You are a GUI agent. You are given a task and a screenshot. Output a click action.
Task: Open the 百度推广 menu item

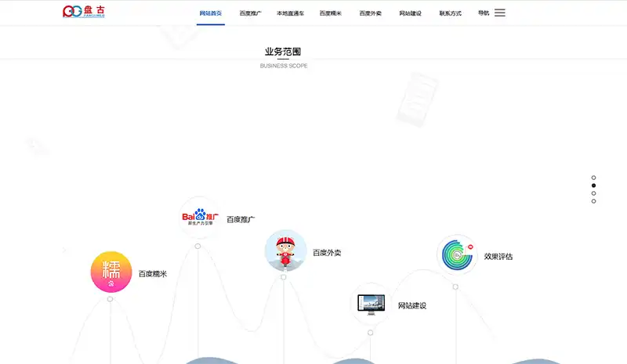coord(251,13)
